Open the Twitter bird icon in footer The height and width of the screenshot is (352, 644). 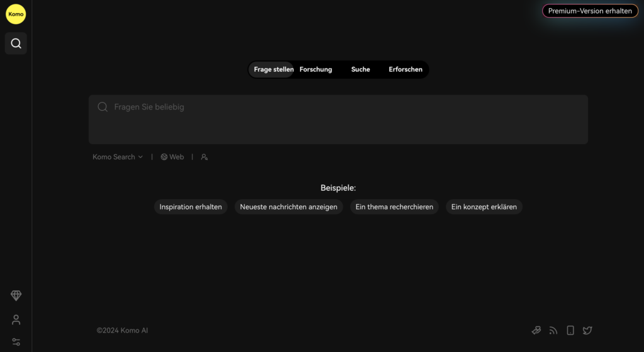tap(587, 330)
